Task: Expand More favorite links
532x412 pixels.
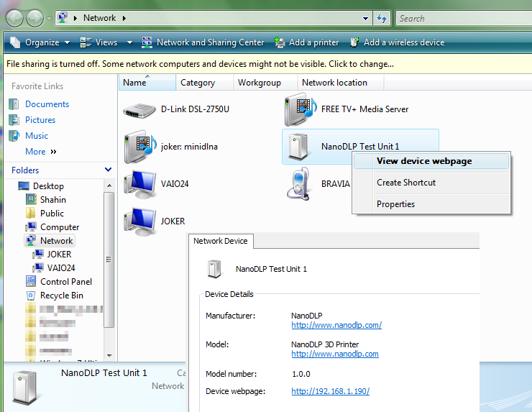Action: tap(41, 152)
